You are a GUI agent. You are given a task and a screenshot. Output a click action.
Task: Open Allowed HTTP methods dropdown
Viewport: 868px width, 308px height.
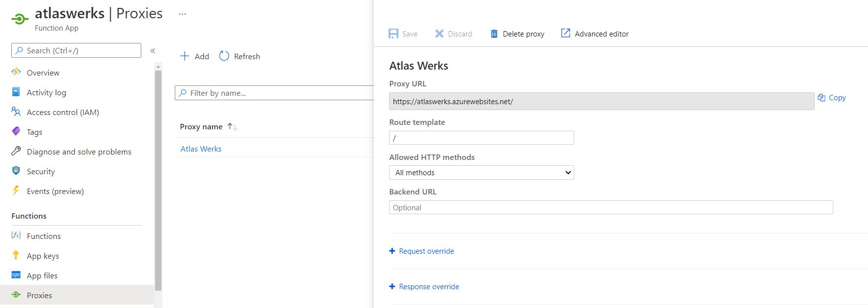[481, 172]
